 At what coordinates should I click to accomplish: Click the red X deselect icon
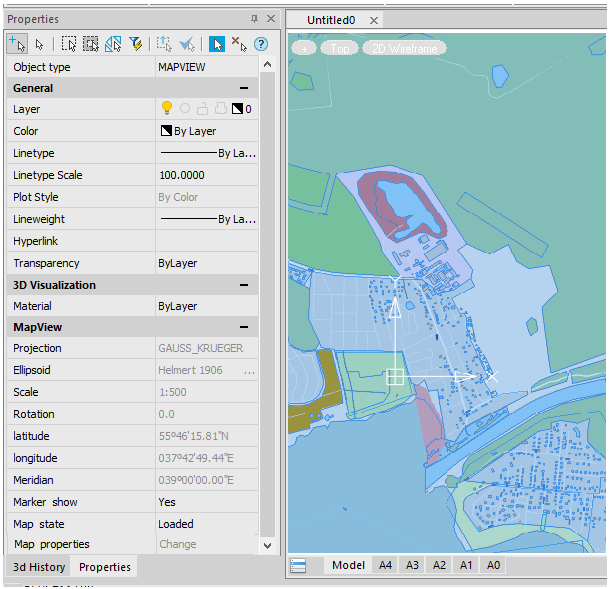pyautogui.click(x=239, y=43)
